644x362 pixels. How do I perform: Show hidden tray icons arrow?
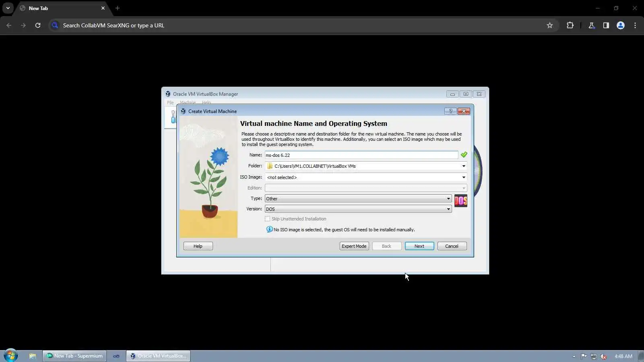tap(574, 356)
